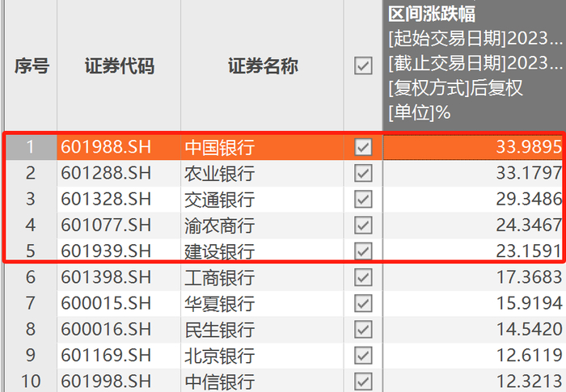Viewport: 566px width, 392px height.
Task: Select the value 33.9895
Action: tap(529, 147)
